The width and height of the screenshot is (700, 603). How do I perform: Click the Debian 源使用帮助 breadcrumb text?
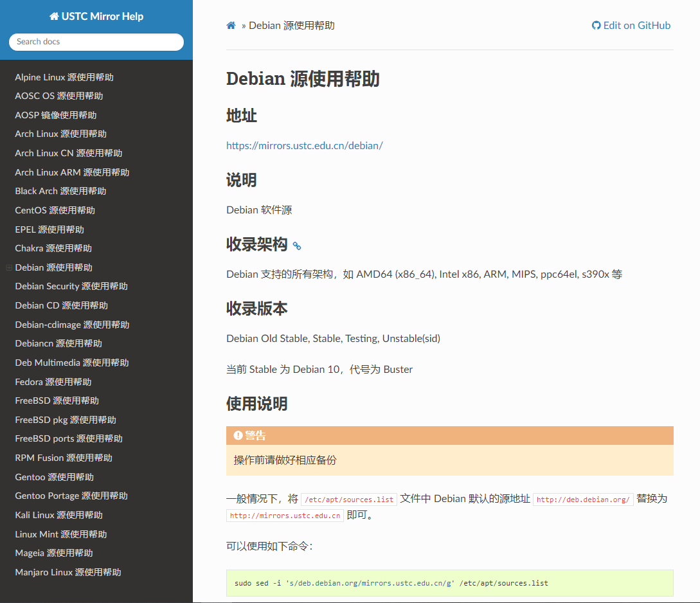pos(292,26)
